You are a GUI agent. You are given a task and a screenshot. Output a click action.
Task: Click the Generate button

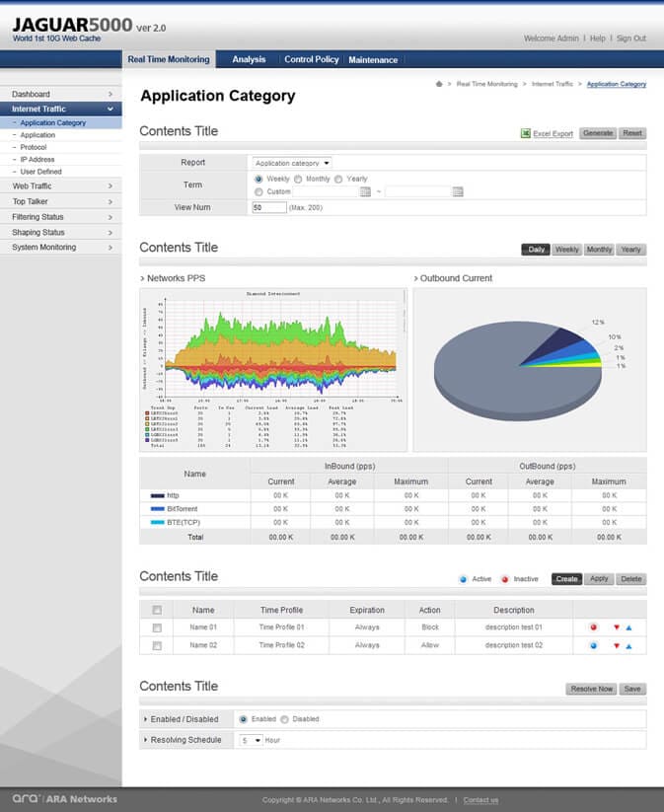[598, 133]
